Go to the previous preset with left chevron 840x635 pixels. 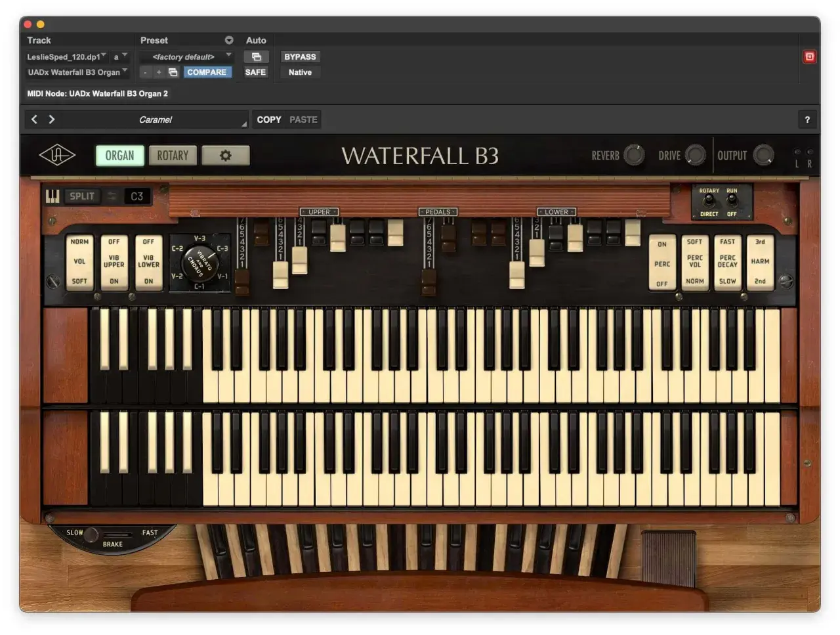coord(35,120)
